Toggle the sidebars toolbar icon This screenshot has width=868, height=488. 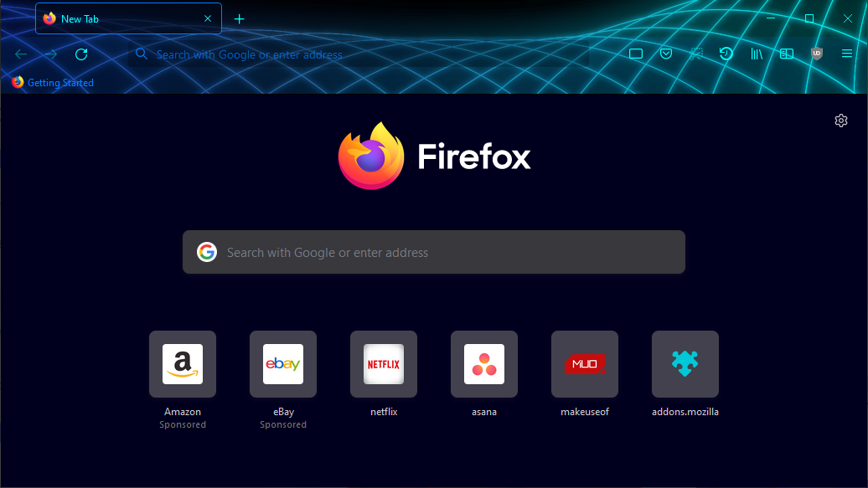coord(787,54)
